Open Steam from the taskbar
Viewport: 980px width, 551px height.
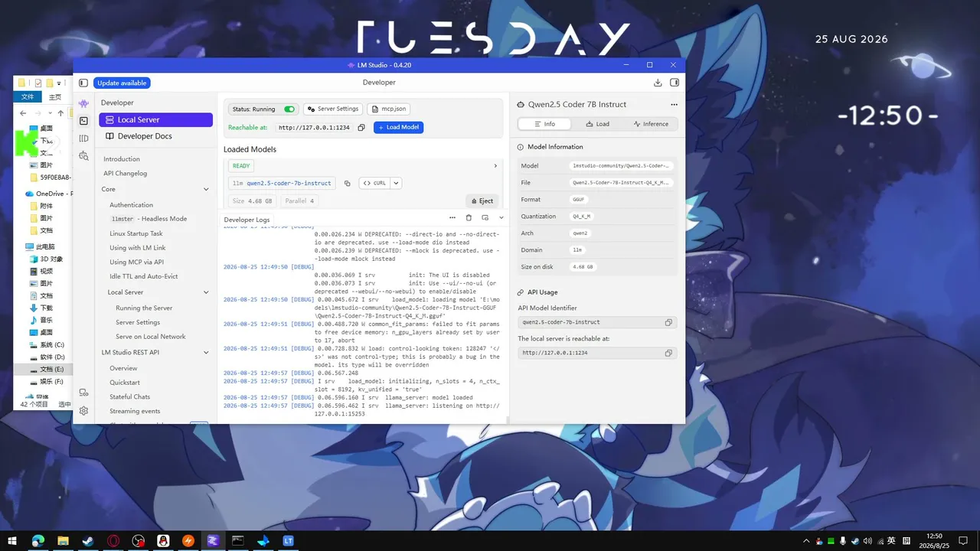tap(88, 541)
